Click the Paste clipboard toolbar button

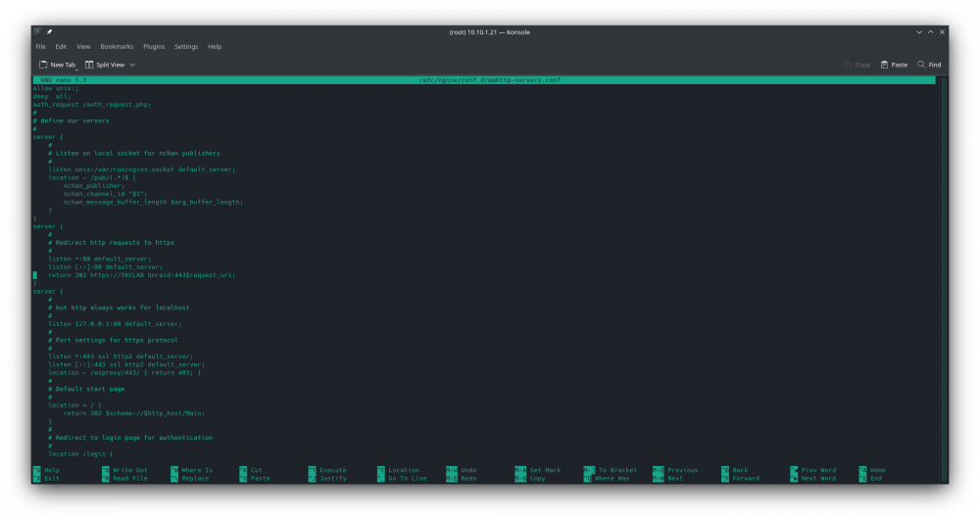[x=895, y=65]
